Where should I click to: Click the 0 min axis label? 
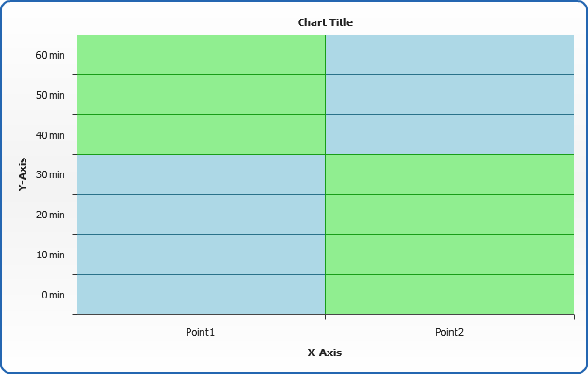click(52, 295)
